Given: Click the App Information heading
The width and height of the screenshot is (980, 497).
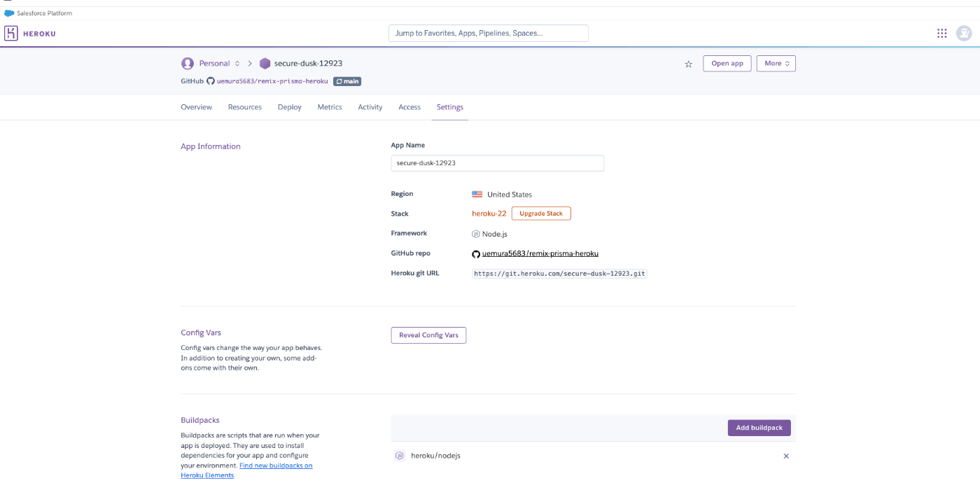Looking at the screenshot, I should pos(211,146).
